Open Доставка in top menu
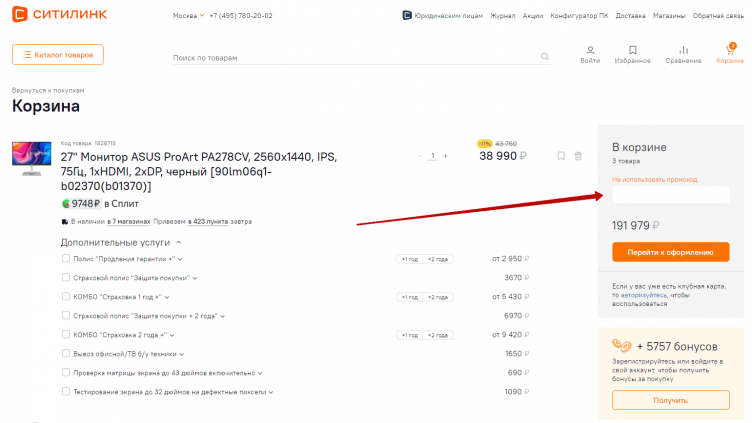This screenshot has height=423, width=752. pos(630,15)
